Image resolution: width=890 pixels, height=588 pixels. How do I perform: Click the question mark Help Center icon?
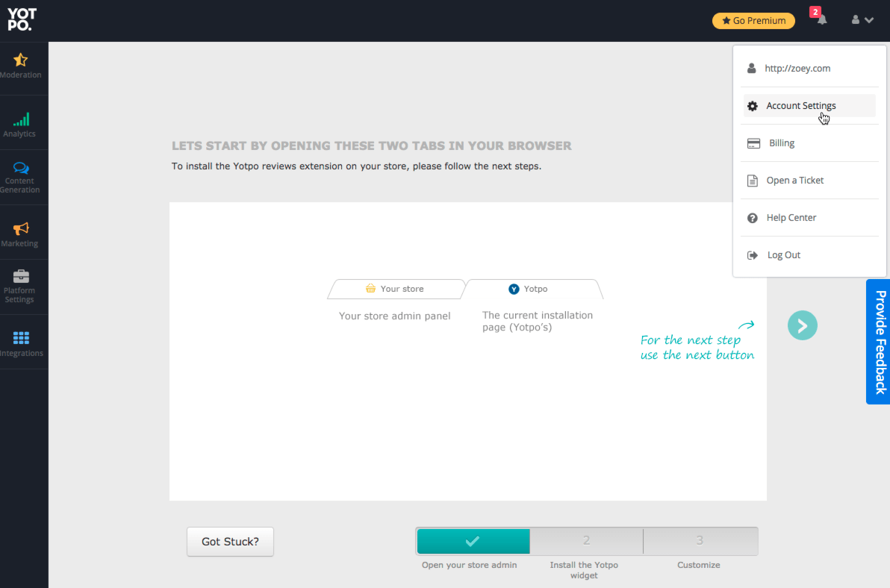click(753, 219)
